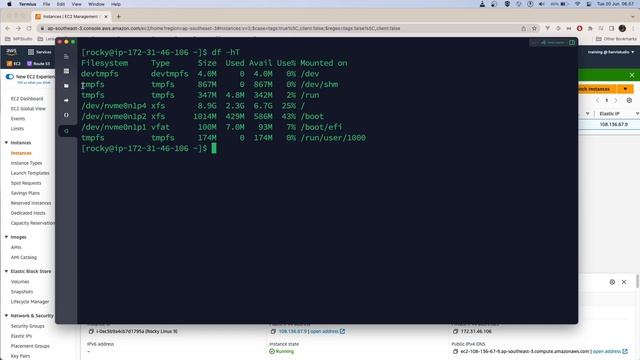Open Security Groups in sidebar
This screenshot has height=360, width=640.
[x=27, y=326]
